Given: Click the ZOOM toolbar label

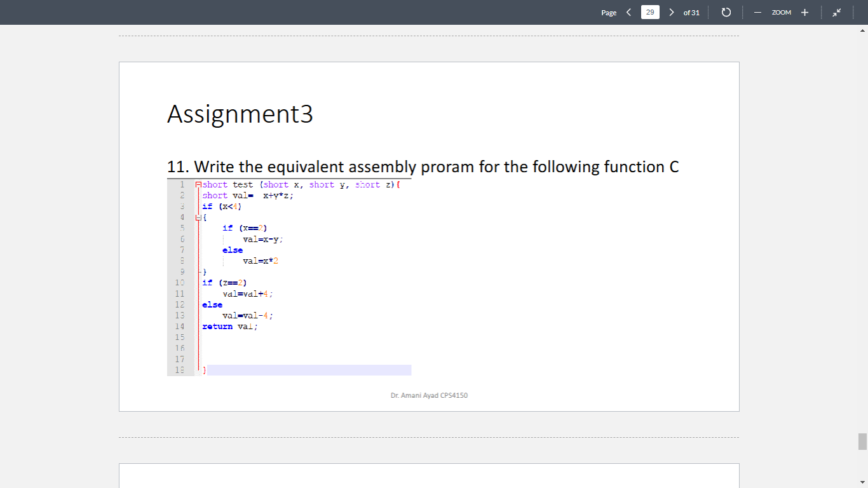Looking at the screenshot, I should (x=781, y=12).
